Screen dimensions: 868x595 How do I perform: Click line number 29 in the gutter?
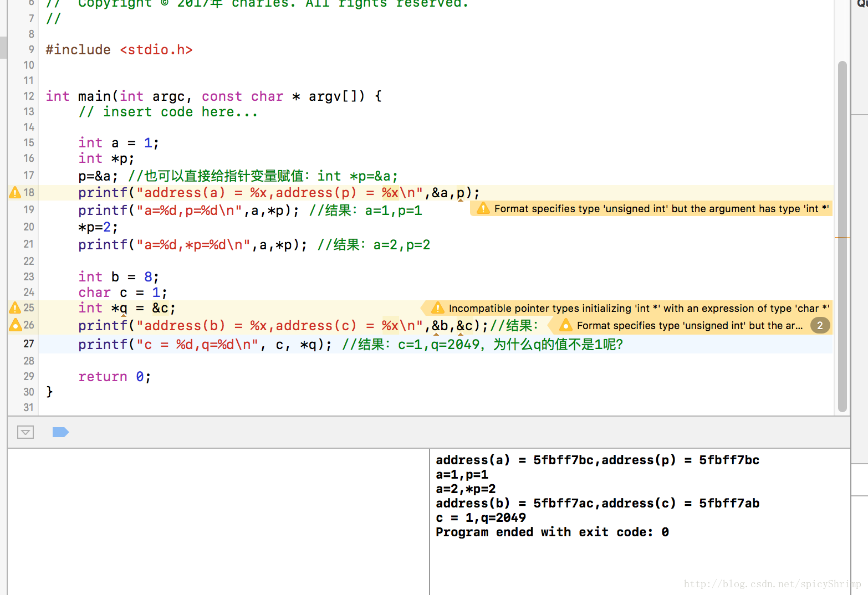[29, 377]
